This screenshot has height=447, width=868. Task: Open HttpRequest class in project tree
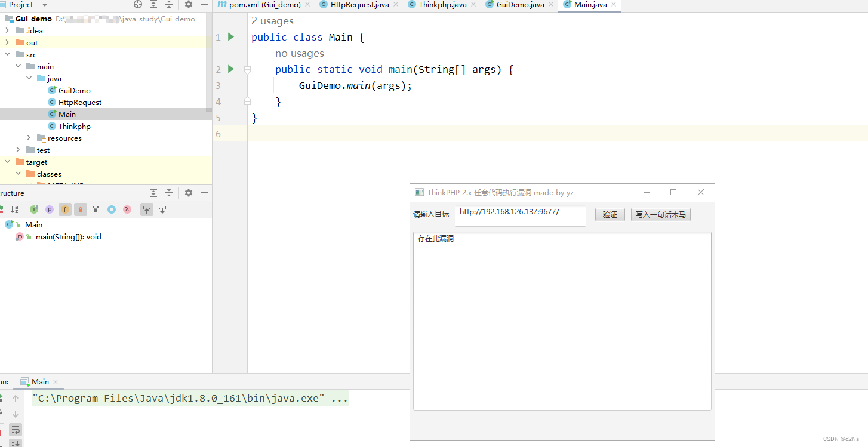[x=80, y=102]
